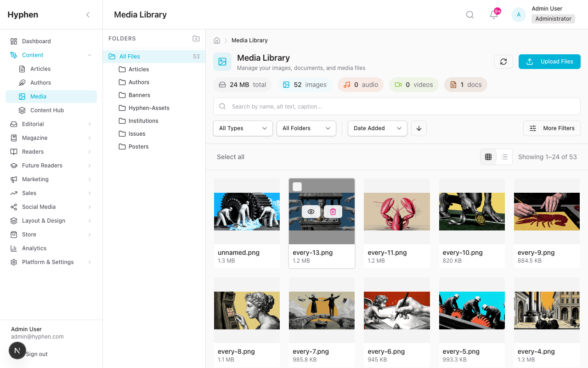Viewport: 588px width, 368px height.
Task: Open the notifications bell
Action: (494, 15)
